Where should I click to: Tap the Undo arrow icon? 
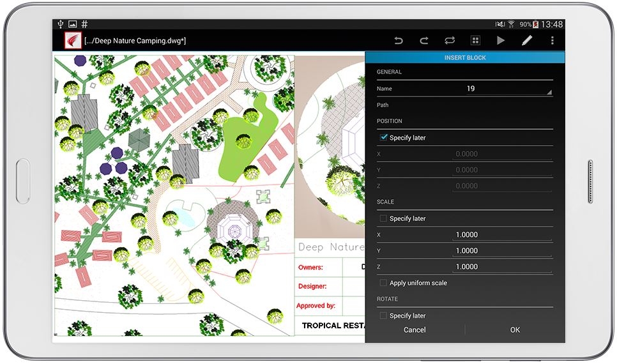click(x=399, y=41)
